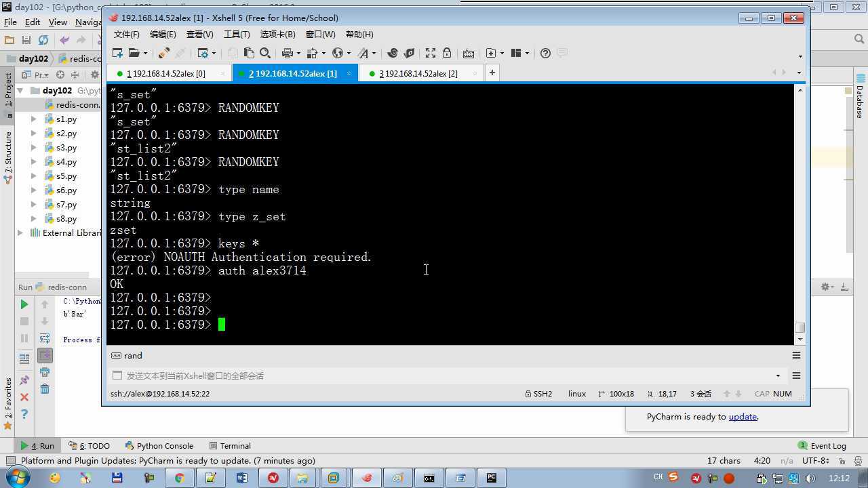Toggle the send-text-to-all-sessions checkbox icon

pyautogui.click(x=117, y=375)
